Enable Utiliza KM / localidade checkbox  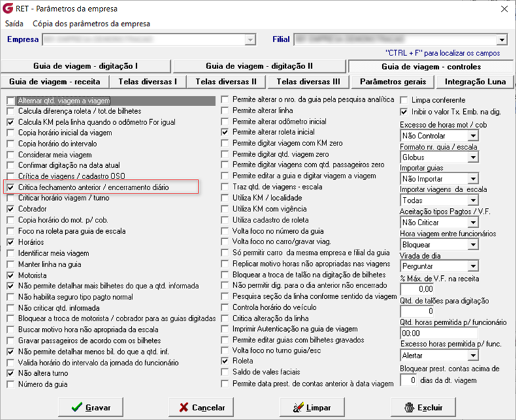[225, 198]
